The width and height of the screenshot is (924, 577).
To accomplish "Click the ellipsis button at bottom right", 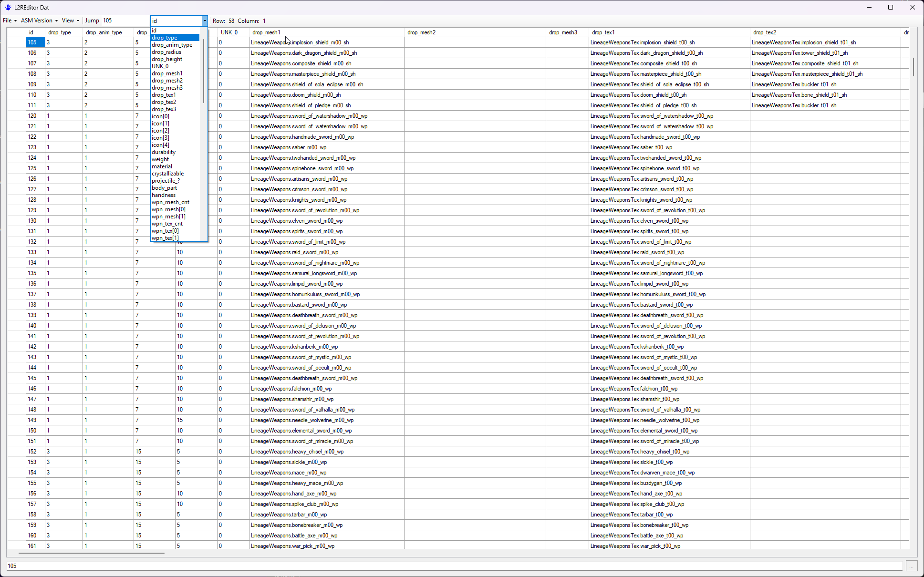I will [x=911, y=566].
